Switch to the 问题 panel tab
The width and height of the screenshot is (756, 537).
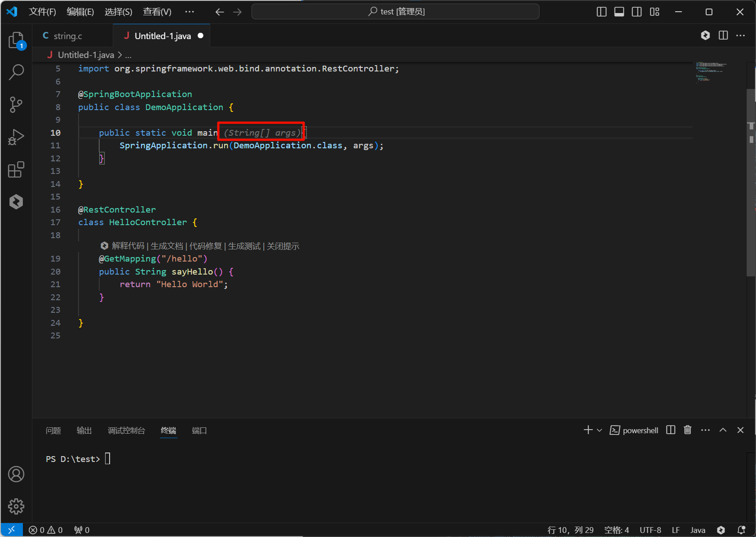[x=53, y=430]
